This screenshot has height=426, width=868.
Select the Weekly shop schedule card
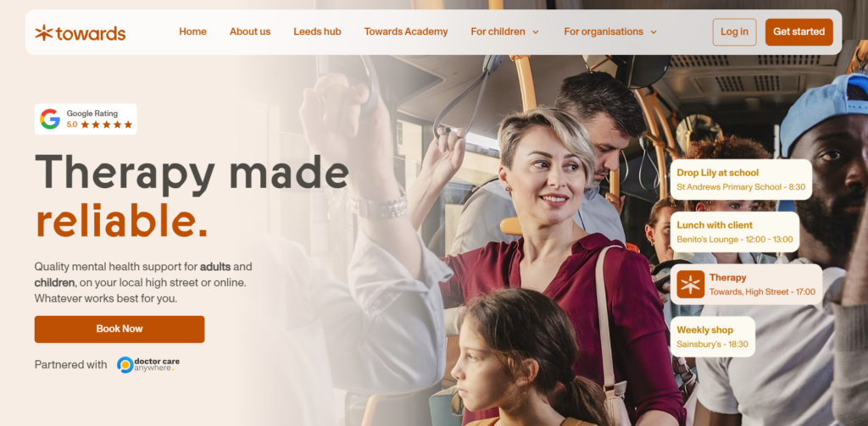tap(712, 337)
